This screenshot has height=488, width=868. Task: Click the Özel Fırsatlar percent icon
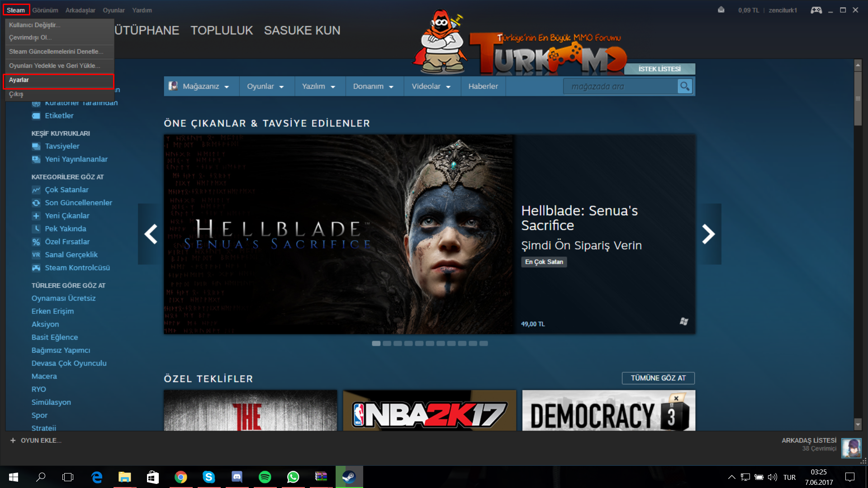36,242
